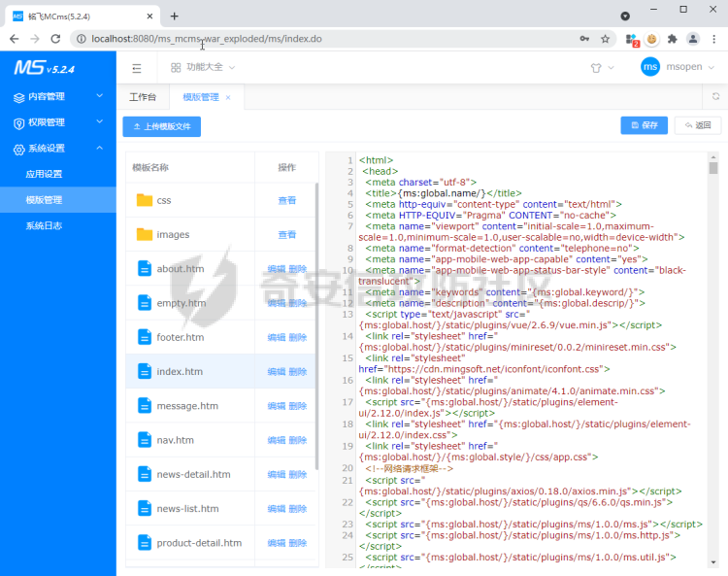728x576 pixels.
Task: Click the 上传模版文件 upload button
Action: click(x=161, y=126)
